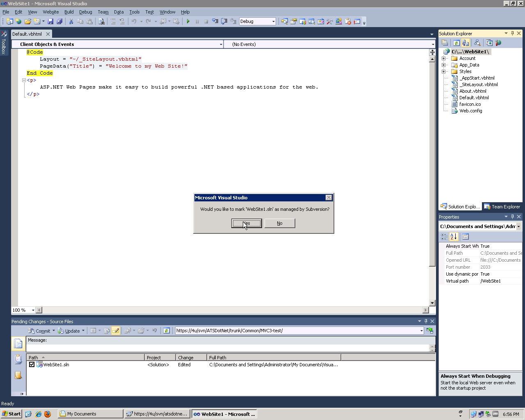Select the Default.vbhtml editor tab
This screenshot has width=525, height=420.
tap(27, 34)
